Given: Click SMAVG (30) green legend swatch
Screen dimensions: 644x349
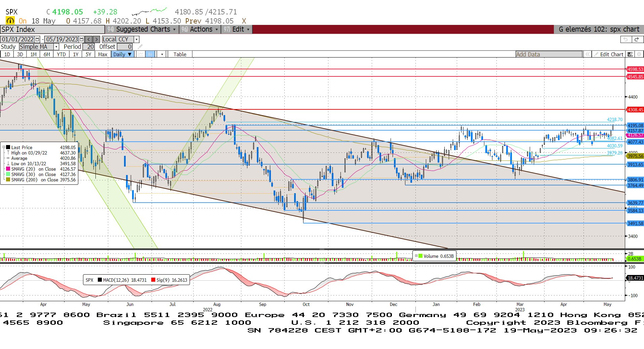Looking at the screenshot, I should 8,174.
